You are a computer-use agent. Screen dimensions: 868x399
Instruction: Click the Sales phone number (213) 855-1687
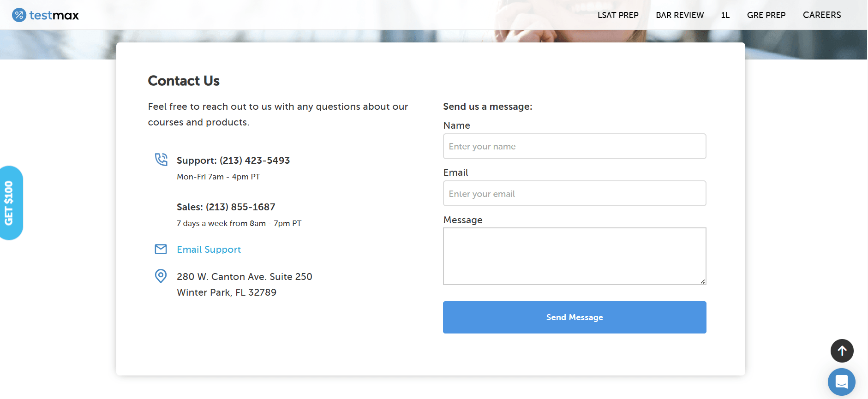[x=240, y=207]
